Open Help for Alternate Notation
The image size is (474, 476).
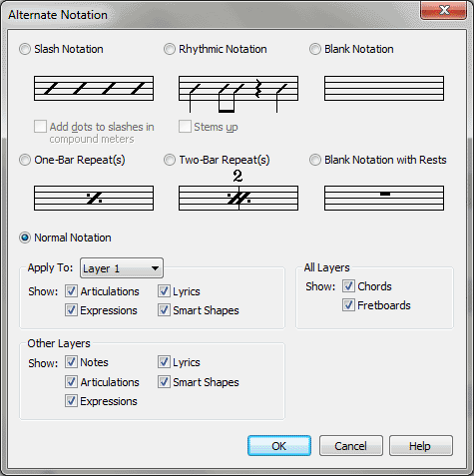coord(421,446)
